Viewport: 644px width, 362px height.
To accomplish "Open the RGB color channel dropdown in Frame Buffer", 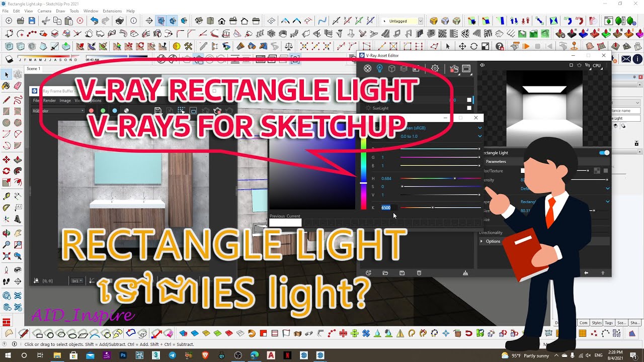I will tap(58, 111).
